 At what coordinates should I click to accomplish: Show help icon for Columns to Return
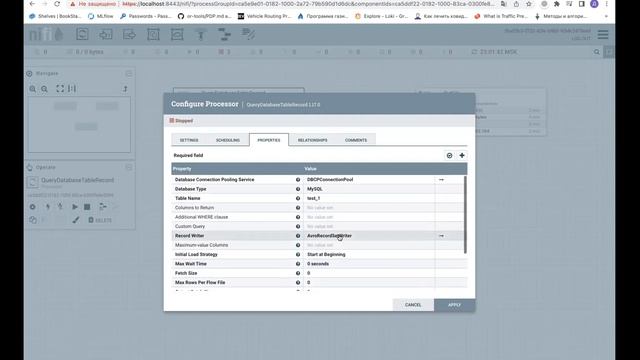pyautogui.click(x=298, y=208)
